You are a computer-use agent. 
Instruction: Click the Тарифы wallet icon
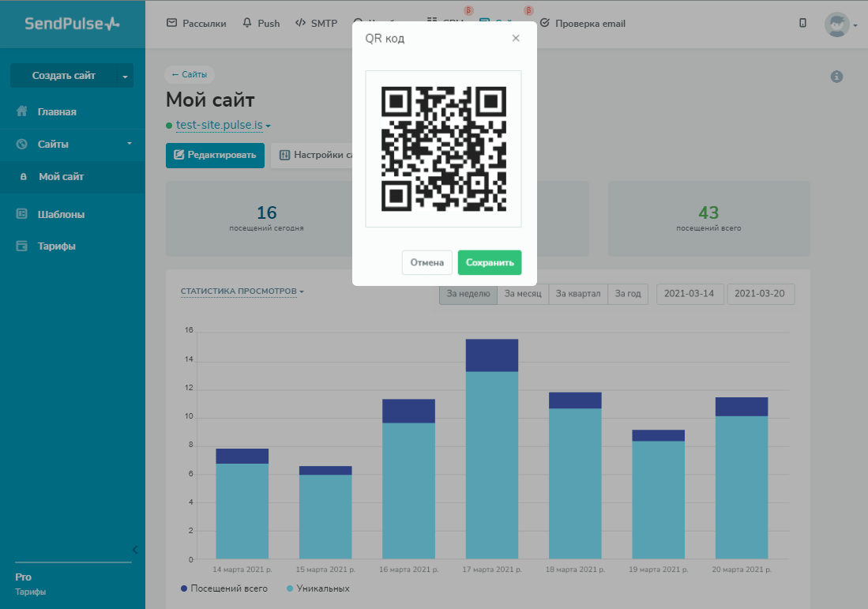(x=21, y=246)
